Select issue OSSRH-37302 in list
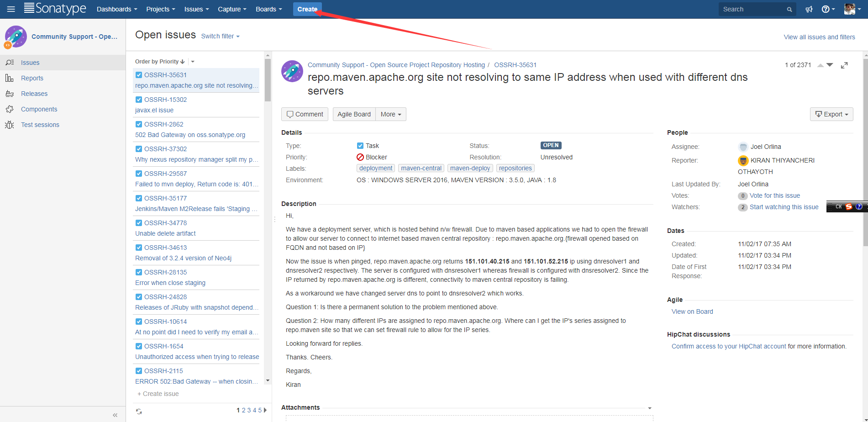The width and height of the screenshot is (868, 422). pyautogui.click(x=196, y=154)
